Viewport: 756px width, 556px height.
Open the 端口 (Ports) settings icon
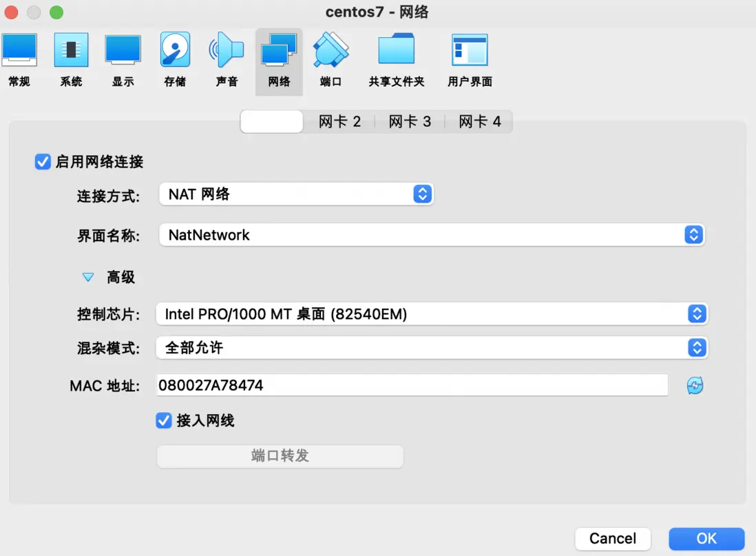point(330,61)
